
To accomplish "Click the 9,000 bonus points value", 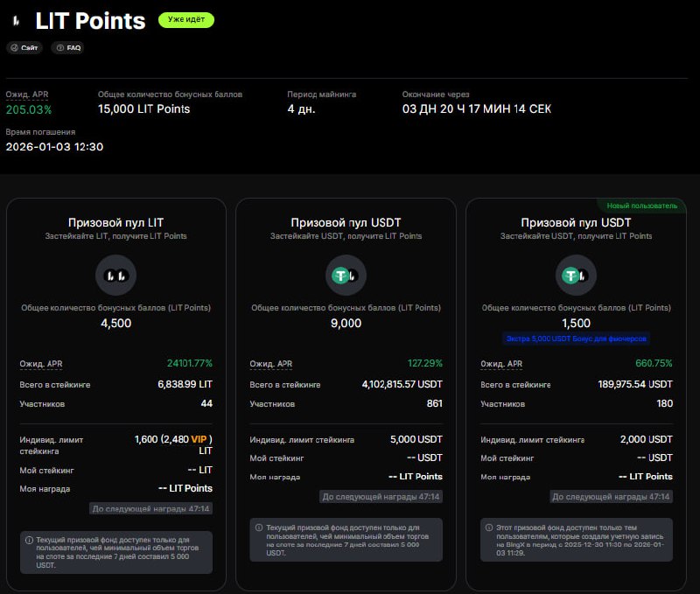I will click(346, 323).
